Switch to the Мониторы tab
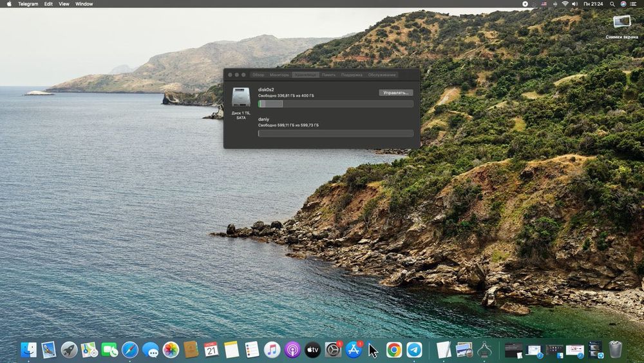 point(279,75)
